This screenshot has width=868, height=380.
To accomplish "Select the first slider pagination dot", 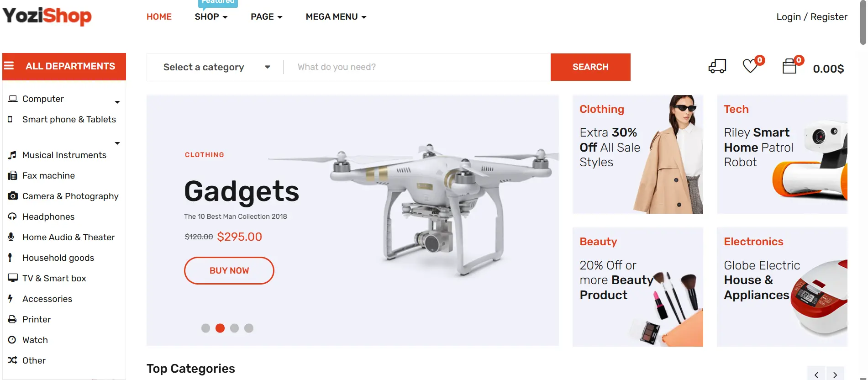I will pos(205,328).
